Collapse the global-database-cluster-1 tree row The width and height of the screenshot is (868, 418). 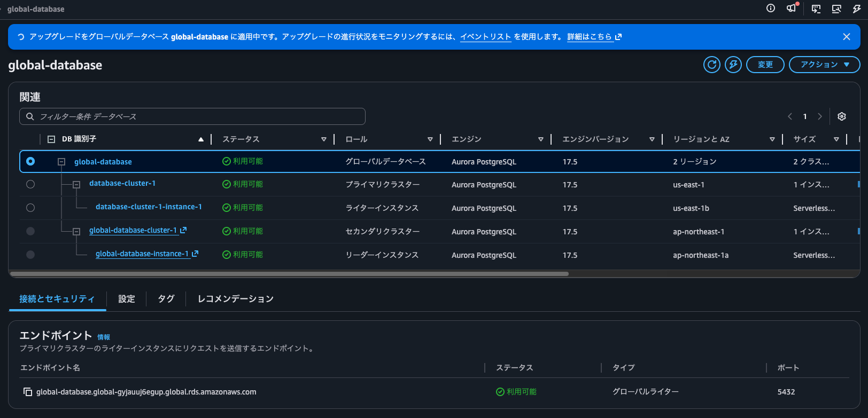point(76,232)
